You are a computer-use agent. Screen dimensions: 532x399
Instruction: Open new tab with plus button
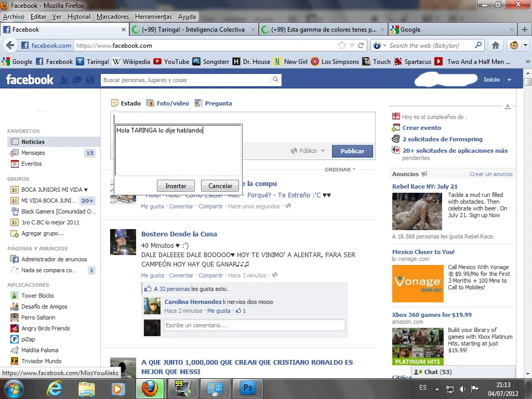(525, 30)
